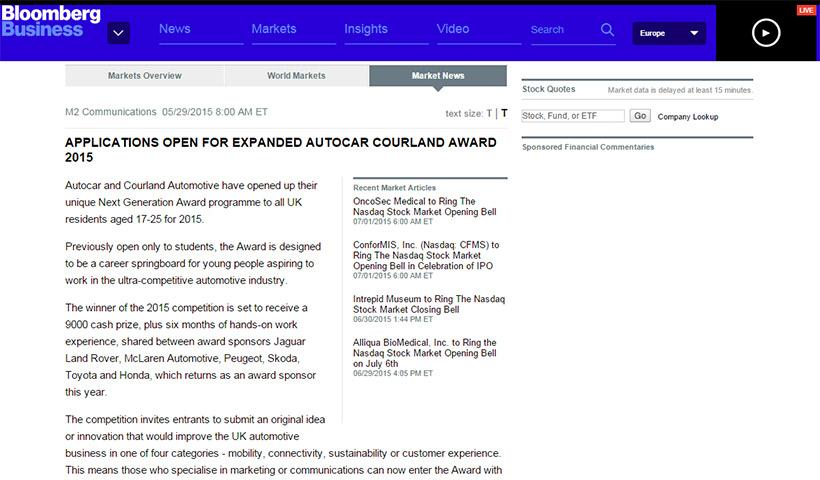
Task: Click the 05/29/2015 8:00 AM ET timestamp
Action: pyautogui.click(x=215, y=112)
